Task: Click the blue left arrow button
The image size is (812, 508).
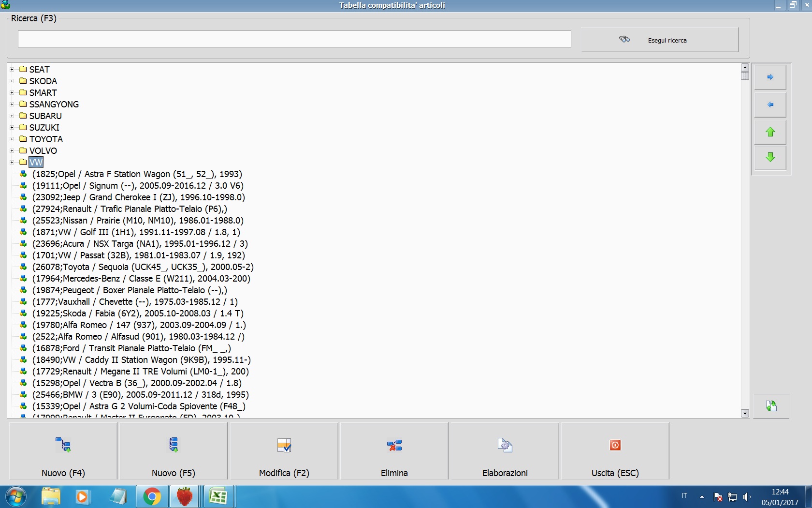Action: pos(770,105)
